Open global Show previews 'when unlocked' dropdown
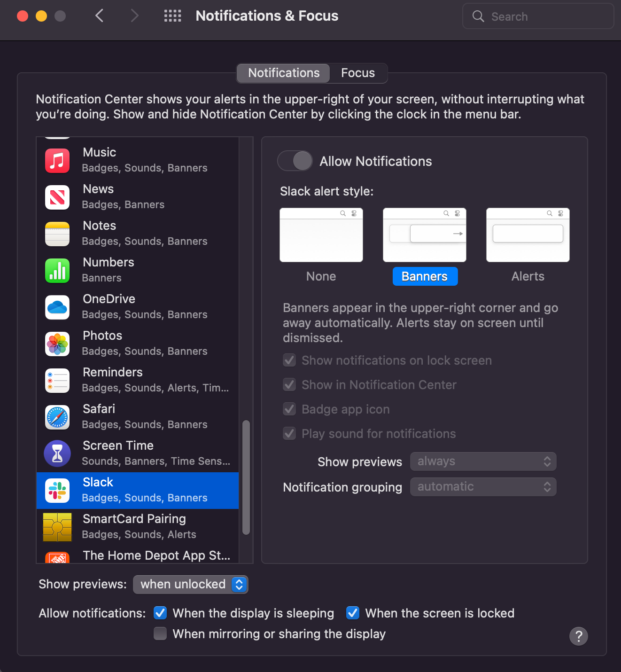Screen dimensions: 621x672 (x=191, y=585)
